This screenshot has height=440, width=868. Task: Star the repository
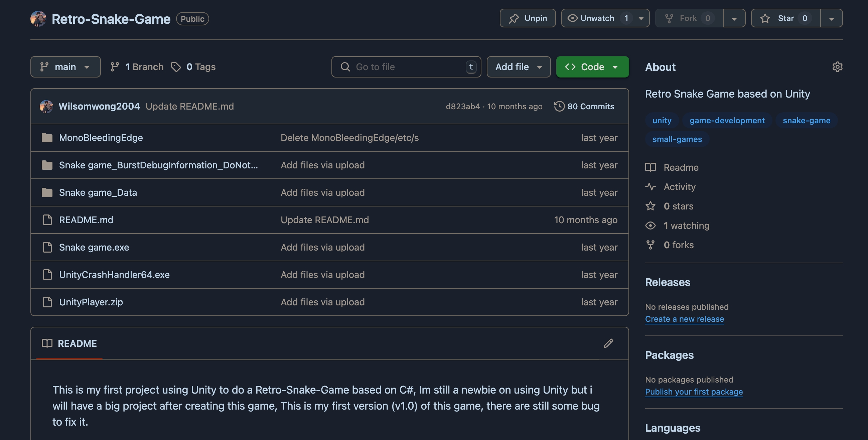click(785, 18)
